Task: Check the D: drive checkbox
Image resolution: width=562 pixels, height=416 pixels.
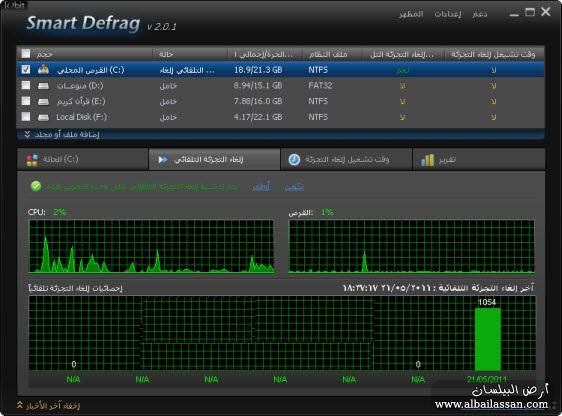Action: (26, 85)
